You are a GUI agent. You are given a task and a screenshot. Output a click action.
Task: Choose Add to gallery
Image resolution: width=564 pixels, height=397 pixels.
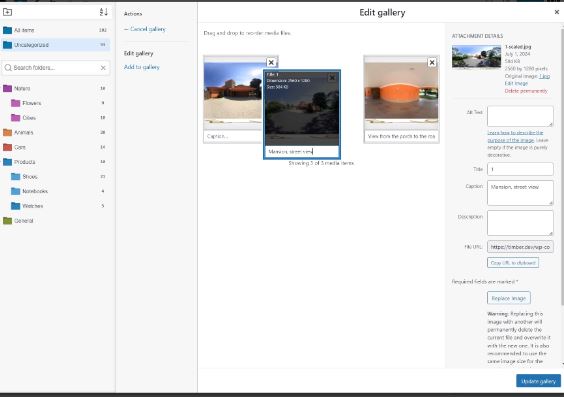(x=142, y=67)
